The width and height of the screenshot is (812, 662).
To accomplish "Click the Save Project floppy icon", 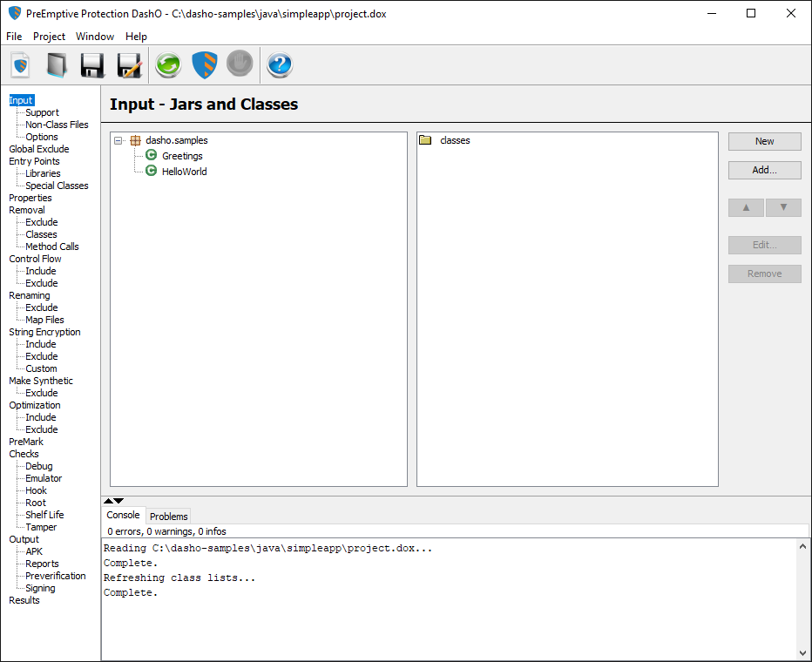I will tap(92, 65).
